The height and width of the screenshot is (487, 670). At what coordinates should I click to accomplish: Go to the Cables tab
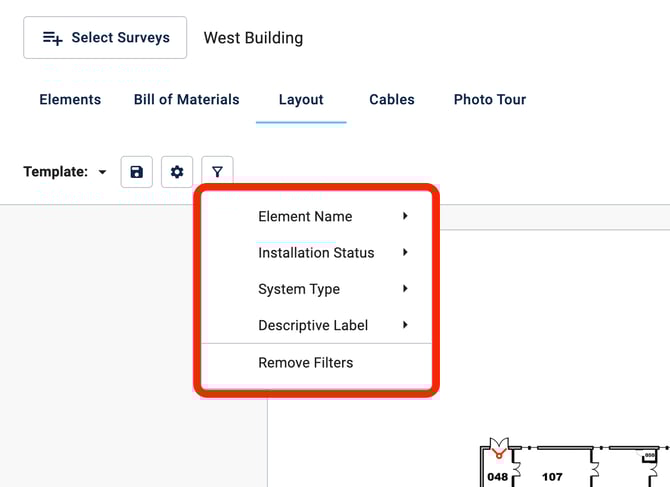pos(392,100)
